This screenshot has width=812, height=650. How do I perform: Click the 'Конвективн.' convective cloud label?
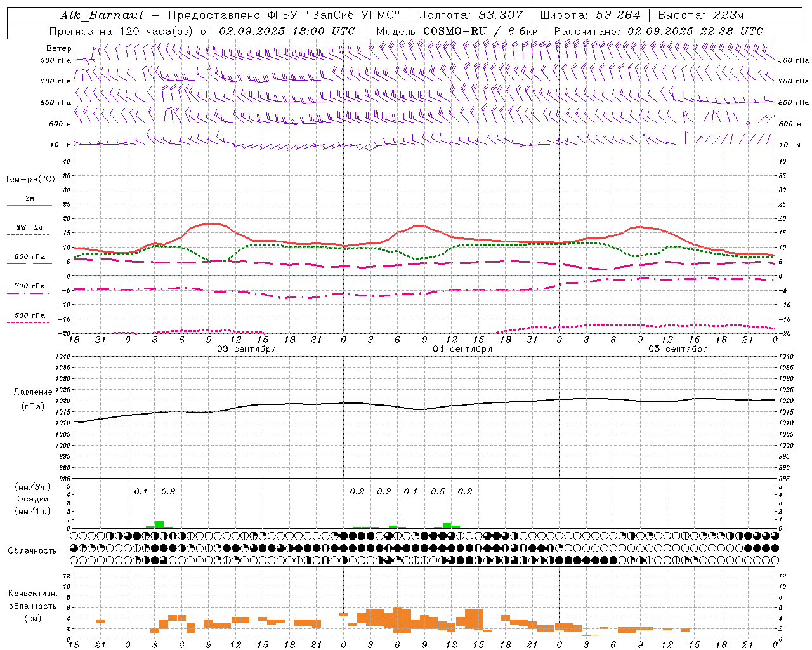pyautogui.click(x=32, y=594)
